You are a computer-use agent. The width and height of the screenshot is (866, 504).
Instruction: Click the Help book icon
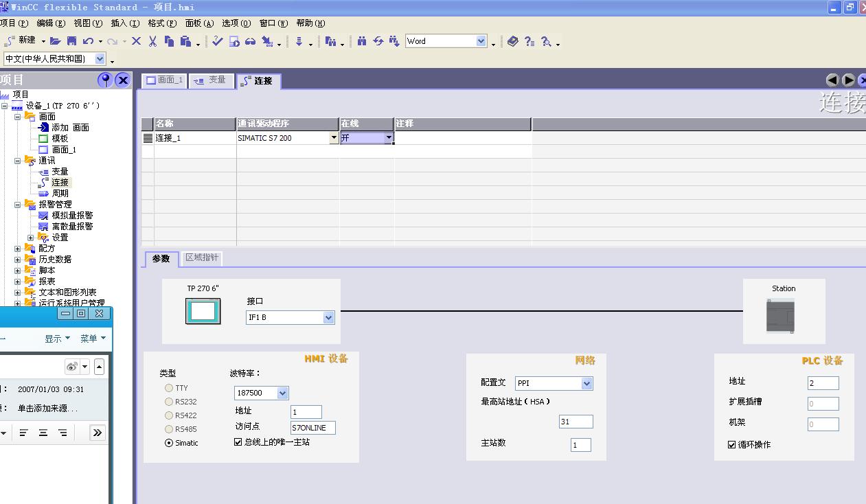513,41
